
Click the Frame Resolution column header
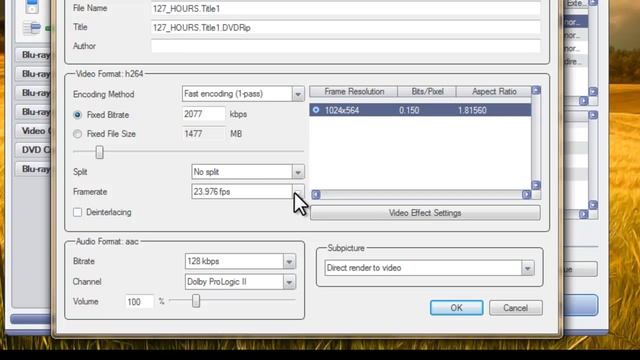[x=354, y=91]
